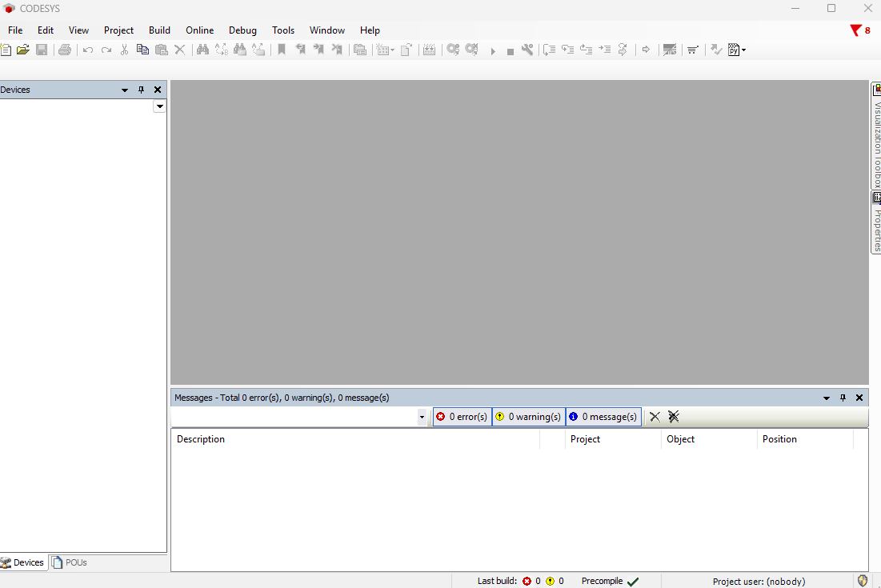Click the Start play triangle icon

(493, 51)
